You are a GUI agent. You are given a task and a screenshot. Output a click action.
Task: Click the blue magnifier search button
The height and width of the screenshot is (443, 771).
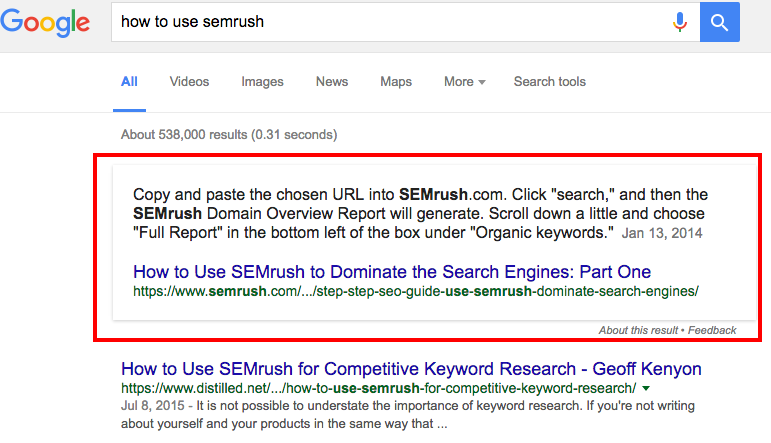(x=719, y=22)
